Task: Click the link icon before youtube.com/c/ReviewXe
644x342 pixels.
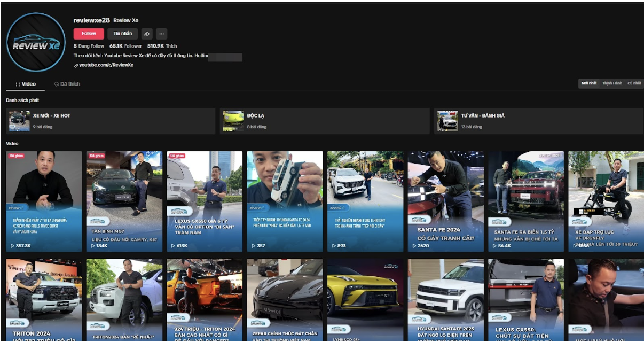Action: pyautogui.click(x=76, y=65)
